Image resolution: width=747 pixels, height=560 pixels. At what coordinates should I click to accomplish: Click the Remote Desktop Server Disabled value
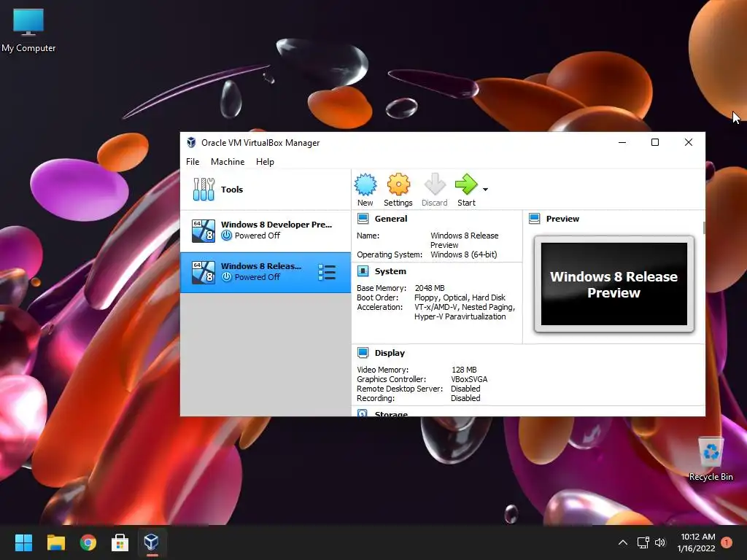pyautogui.click(x=465, y=389)
